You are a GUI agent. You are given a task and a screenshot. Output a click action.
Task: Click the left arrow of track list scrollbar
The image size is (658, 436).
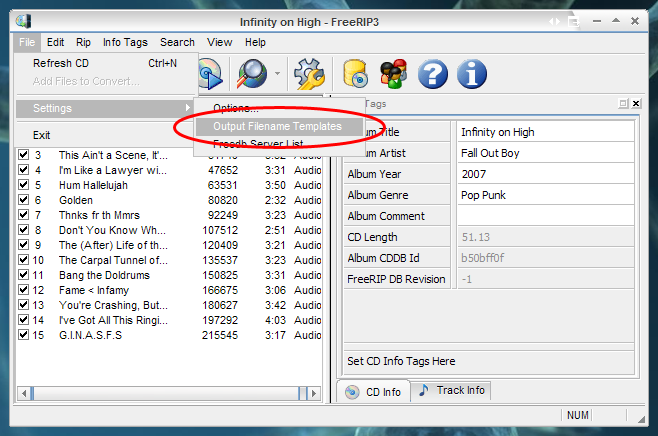(x=24, y=394)
